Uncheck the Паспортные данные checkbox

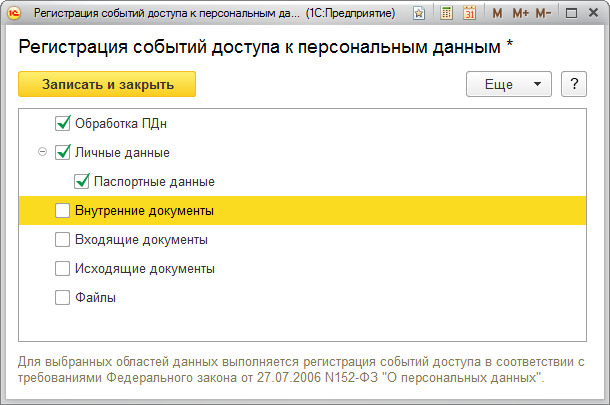pyautogui.click(x=82, y=182)
